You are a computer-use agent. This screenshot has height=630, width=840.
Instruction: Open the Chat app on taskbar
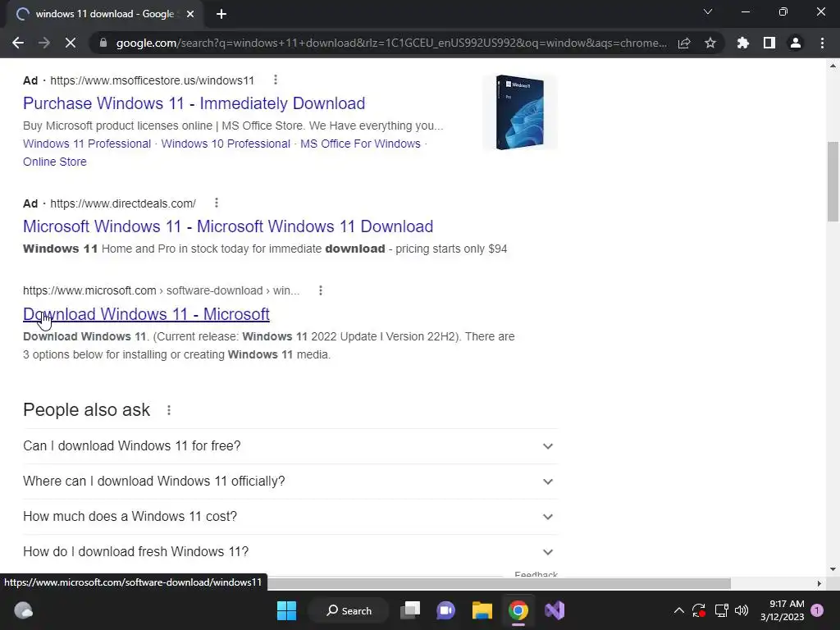pyautogui.click(x=445, y=610)
